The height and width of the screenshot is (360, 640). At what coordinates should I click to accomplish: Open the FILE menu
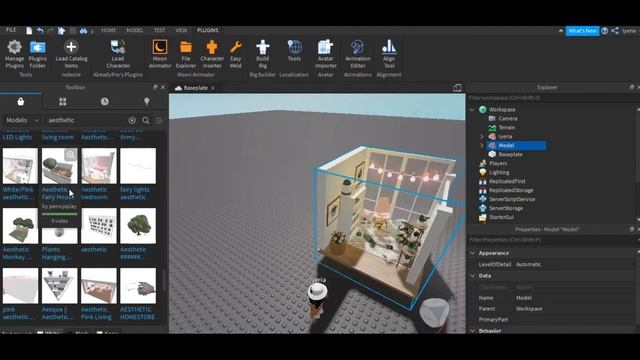11,30
